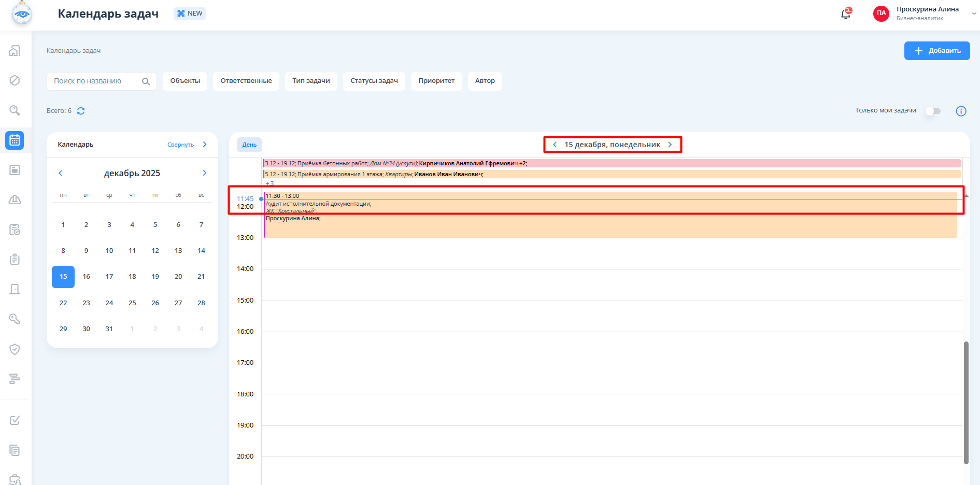The height and width of the screenshot is (485, 980).
Task: Go to previous day from 15 декабря
Action: tap(555, 145)
